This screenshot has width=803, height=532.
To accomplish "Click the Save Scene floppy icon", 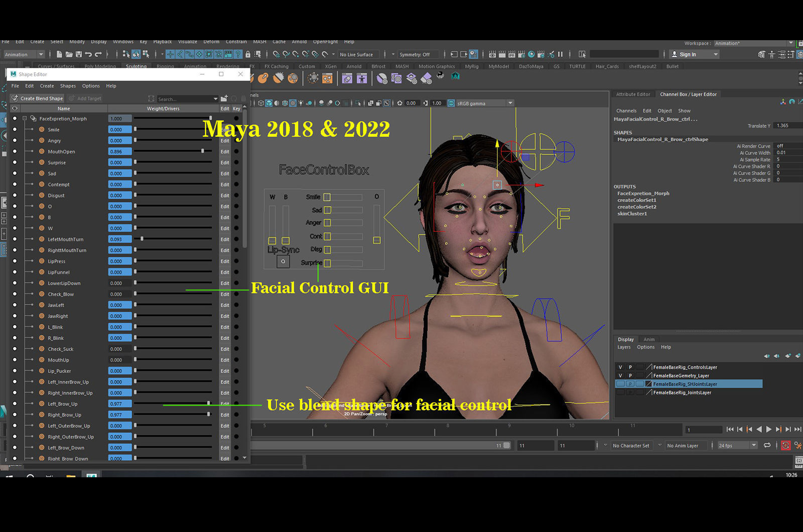I will (x=79, y=54).
